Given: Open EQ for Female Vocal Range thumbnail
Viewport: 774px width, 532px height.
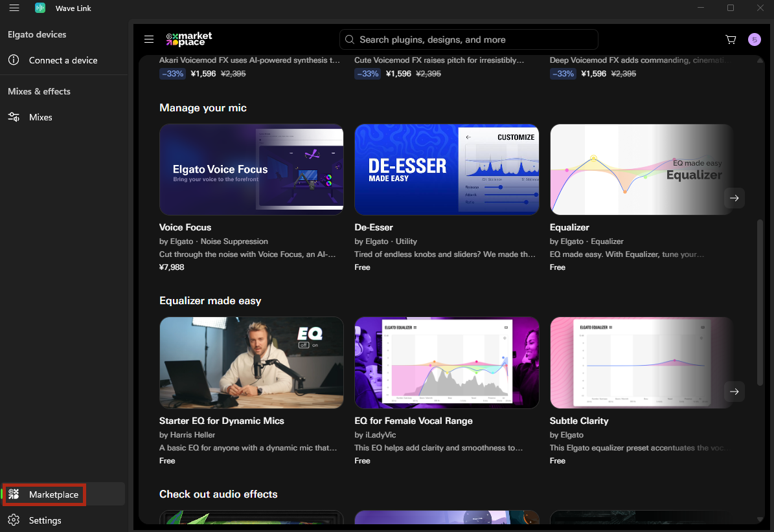Looking at the screenshot, I should pos(447,362).
